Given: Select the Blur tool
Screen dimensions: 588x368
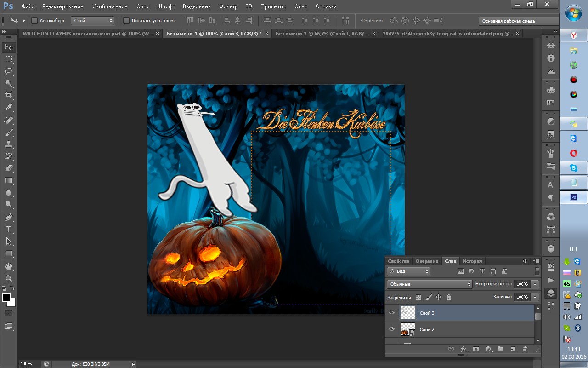Looking at the screenshot, I should click(9, 192).
